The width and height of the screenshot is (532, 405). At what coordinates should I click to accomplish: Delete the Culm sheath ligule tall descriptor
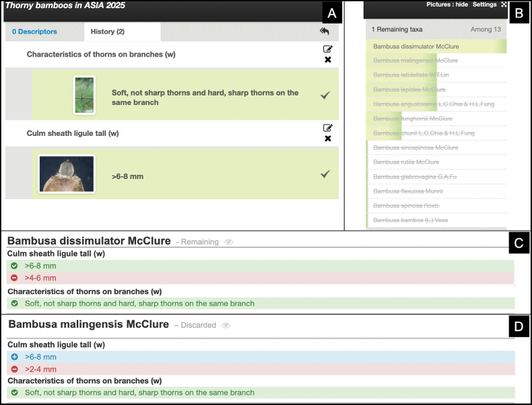(328, 139)
